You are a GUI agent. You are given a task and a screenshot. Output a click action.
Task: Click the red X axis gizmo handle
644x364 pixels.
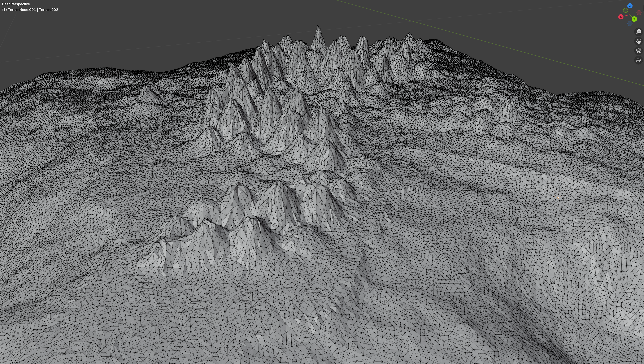621,17
